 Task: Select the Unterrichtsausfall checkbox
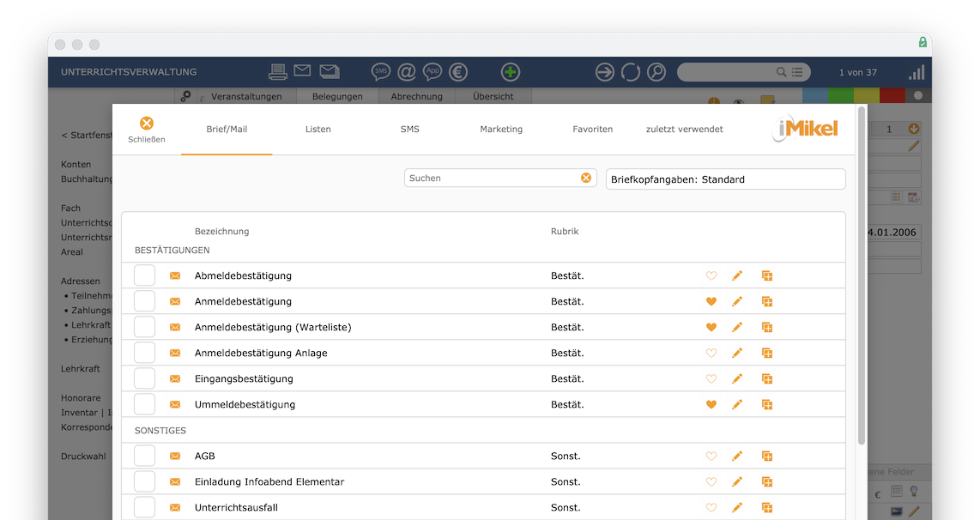click(x=144, y=507)
